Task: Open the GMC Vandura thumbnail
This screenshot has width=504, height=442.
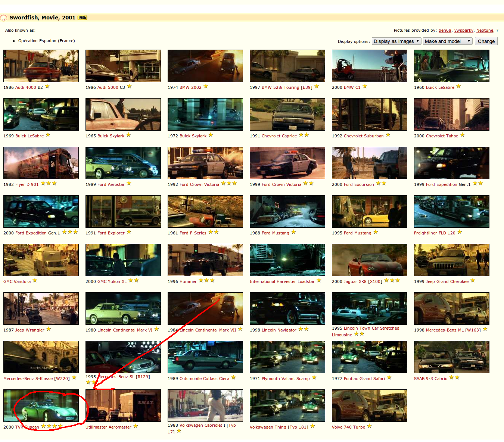Action: (x=41, y=260)
